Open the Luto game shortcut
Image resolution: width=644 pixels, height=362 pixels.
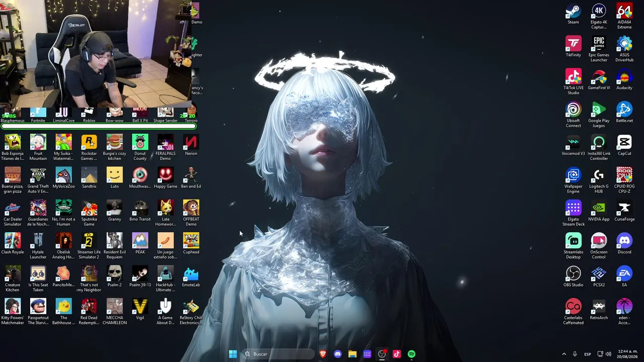(x=115, y=178)
